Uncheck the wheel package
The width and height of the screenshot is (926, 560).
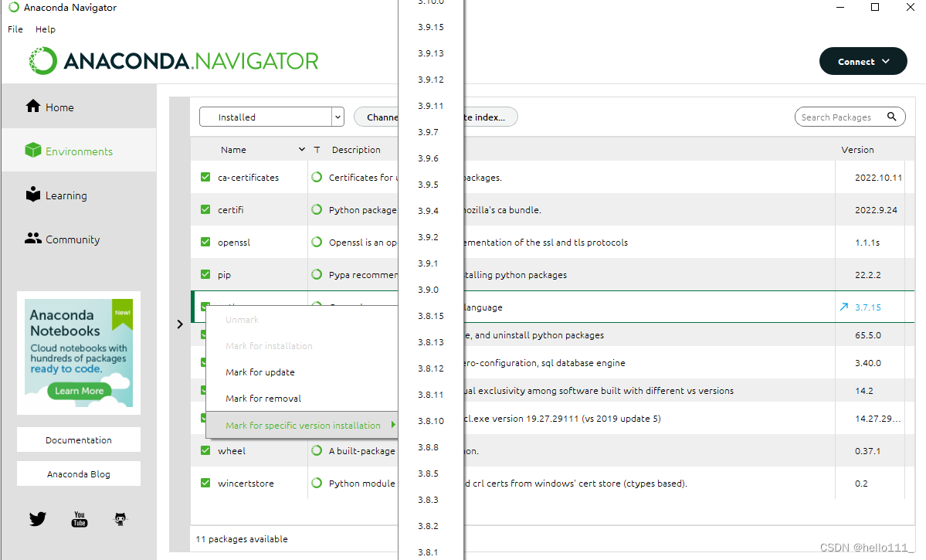tap(205, 451)
